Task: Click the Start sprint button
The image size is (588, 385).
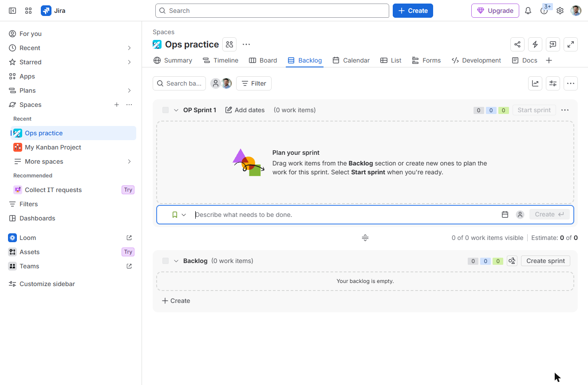Action: pyautogui.click(x=534, y=110)
